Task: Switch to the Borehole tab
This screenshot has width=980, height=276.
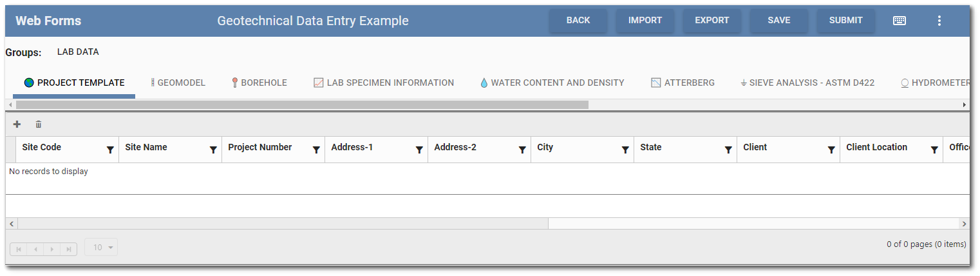Action: pos(259,83)
